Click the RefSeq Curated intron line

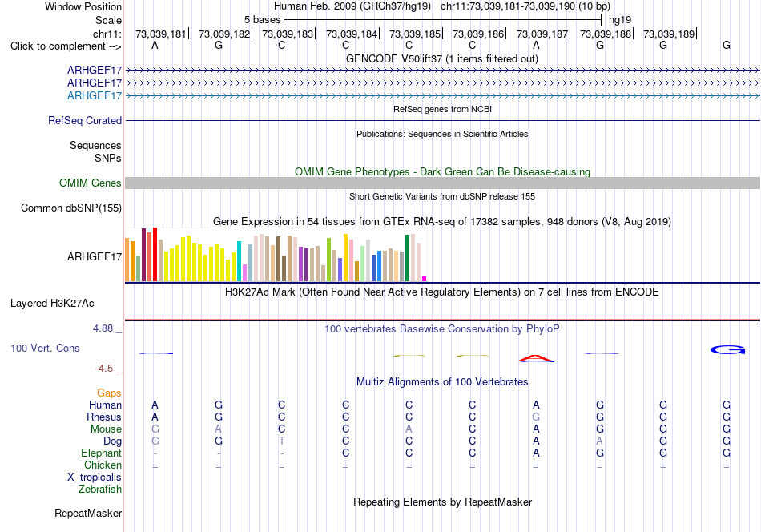(x=442, y=120)
